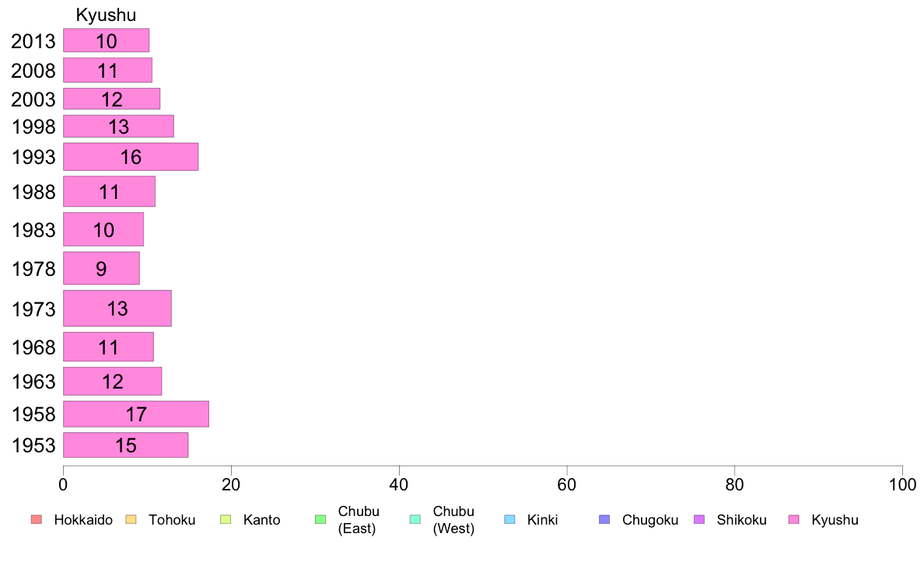Image resolution: width=924 pixels, height=572 pixels.
Task: Click the 1978 bar showing 9
Action: click(101, 269)
